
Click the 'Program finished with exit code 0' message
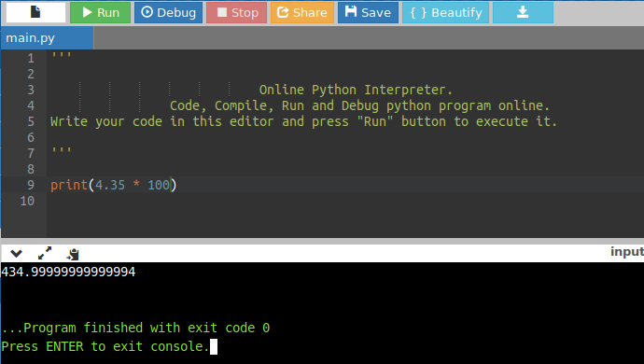136,328
